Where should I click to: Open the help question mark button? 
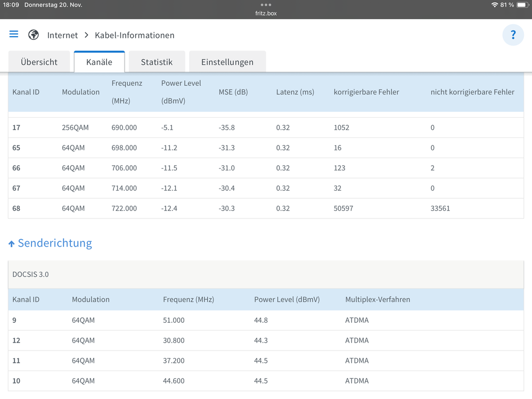point(513,35)
